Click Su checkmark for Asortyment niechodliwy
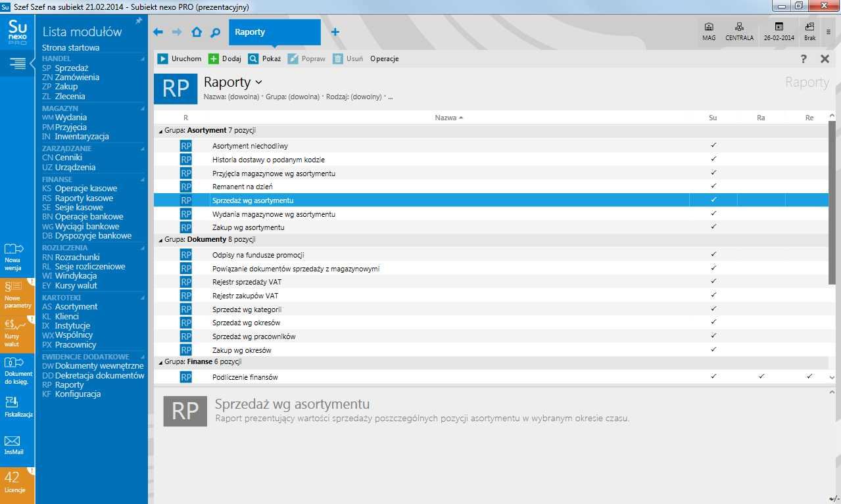Screen dimensions: 841x504 point(713,145)
